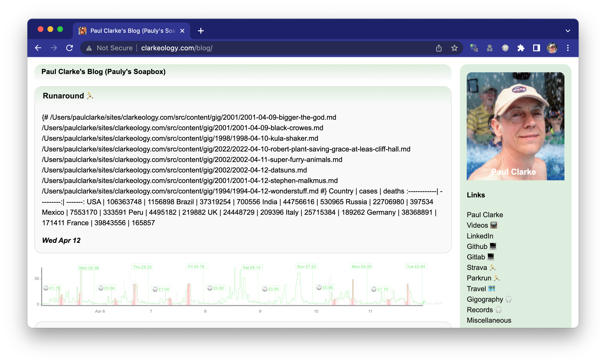Click the Mon £6.05 chart label
The height and width of the screenshot is (364, 606).
361,266
